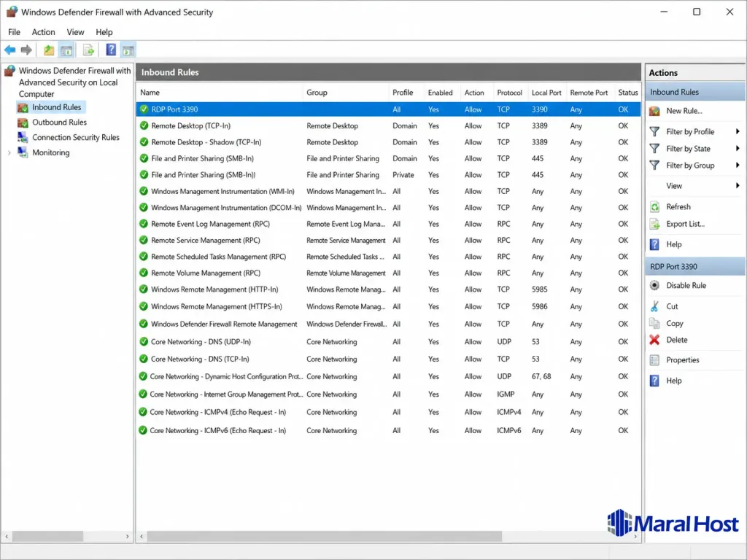Click the Filter by State funnel icon
747x560 pixels.
654,149
